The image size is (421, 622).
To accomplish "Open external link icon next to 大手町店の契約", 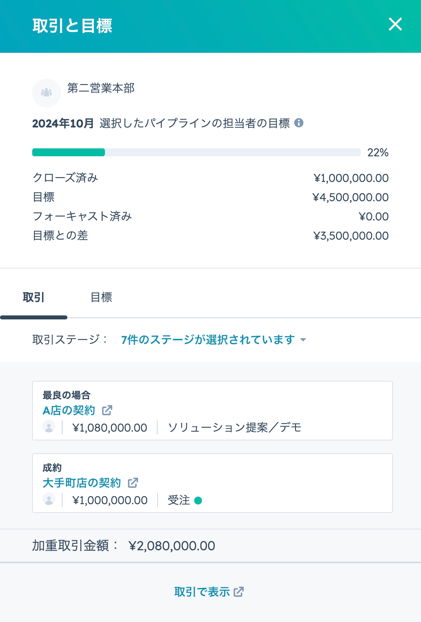I will click(x=133, y=483).
